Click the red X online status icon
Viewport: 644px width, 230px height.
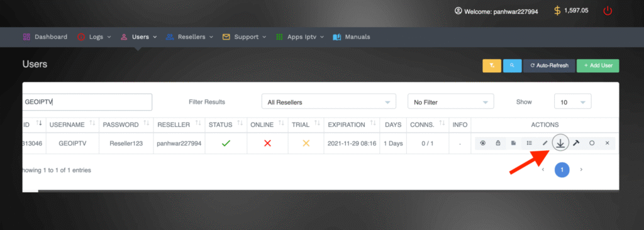[267, 143]
